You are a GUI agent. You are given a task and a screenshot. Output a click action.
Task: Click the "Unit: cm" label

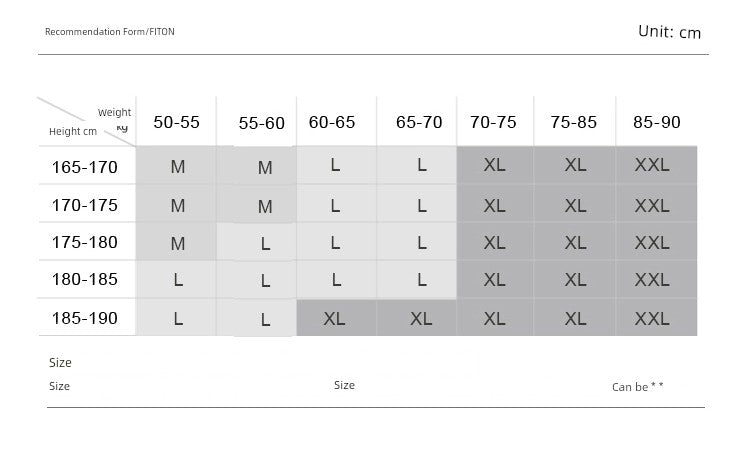pos(669,32)
